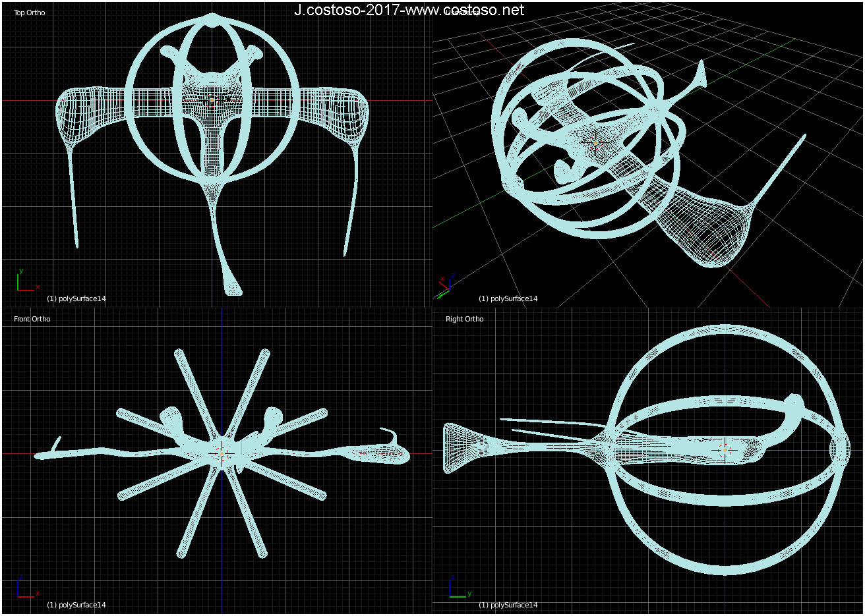Click the polySurface14 label in the perspective view
Viewport: 865px width, 616px height.
pyautogui.click(x=508, y=298)
